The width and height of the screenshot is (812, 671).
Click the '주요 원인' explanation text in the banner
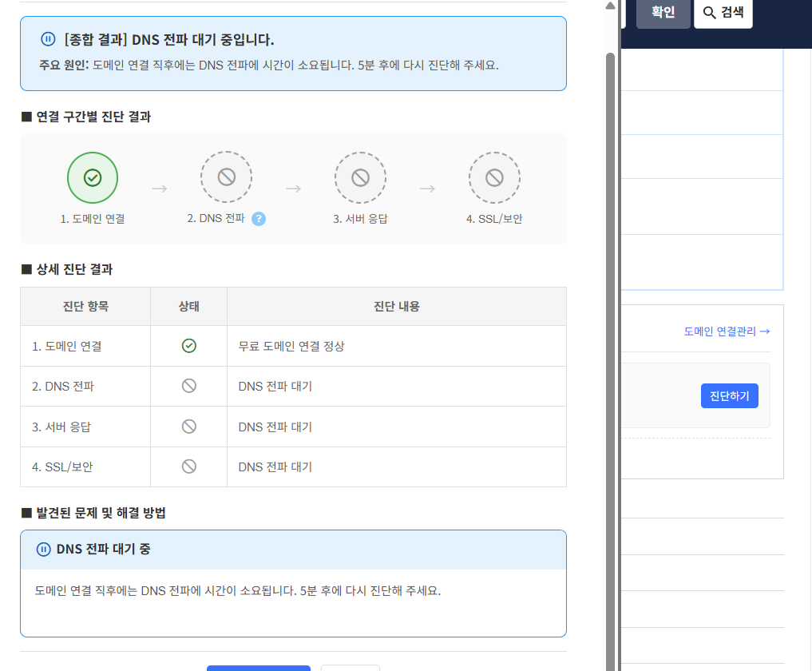[x=269, y=66]
